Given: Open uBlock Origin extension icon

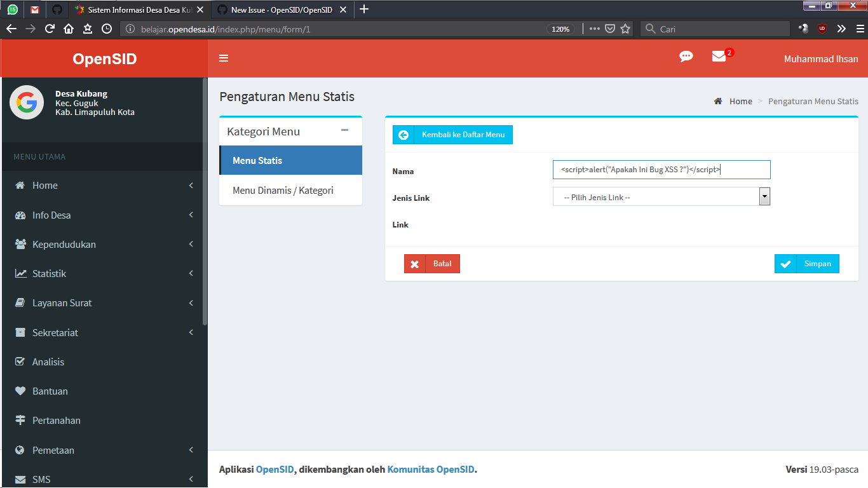Looking at the screenshot, I should (x=822, y=29).
